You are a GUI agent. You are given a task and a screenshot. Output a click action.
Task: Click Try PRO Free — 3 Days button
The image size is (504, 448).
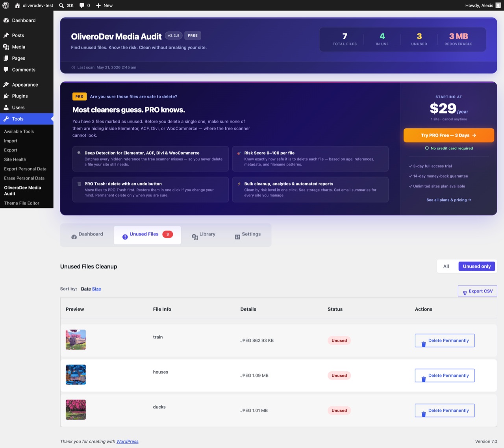[448, 135]
